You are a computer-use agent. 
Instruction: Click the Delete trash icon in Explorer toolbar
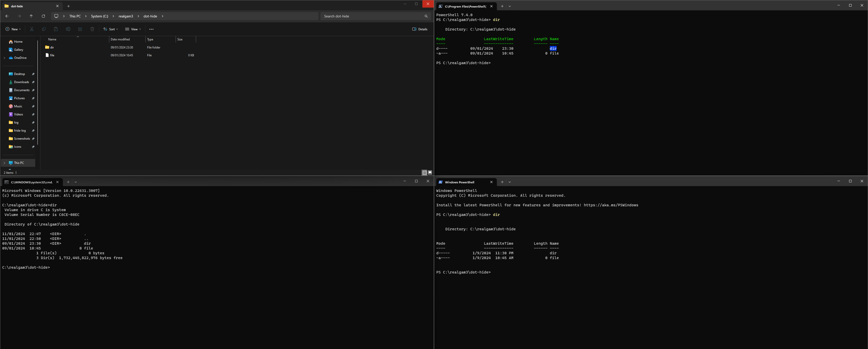[x=92, y=29]
